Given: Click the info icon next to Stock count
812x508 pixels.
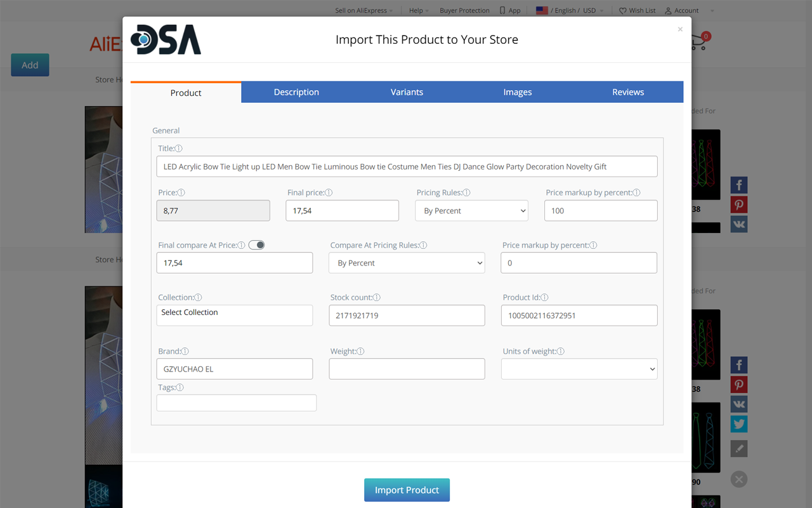Looking at the screenshot, I should click(x=377, y=298).
